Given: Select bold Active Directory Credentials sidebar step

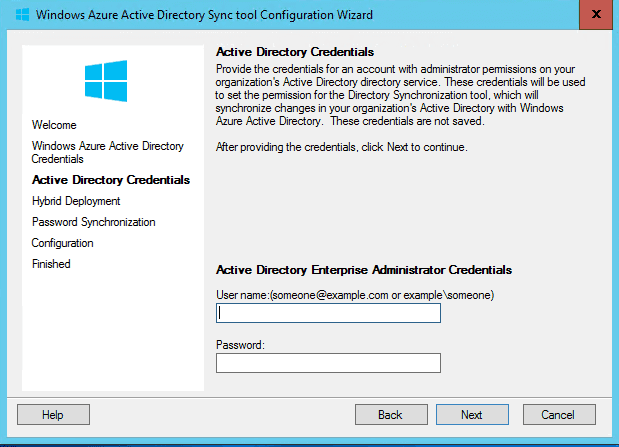Looking at the screenshot, I should pos(111,180).
